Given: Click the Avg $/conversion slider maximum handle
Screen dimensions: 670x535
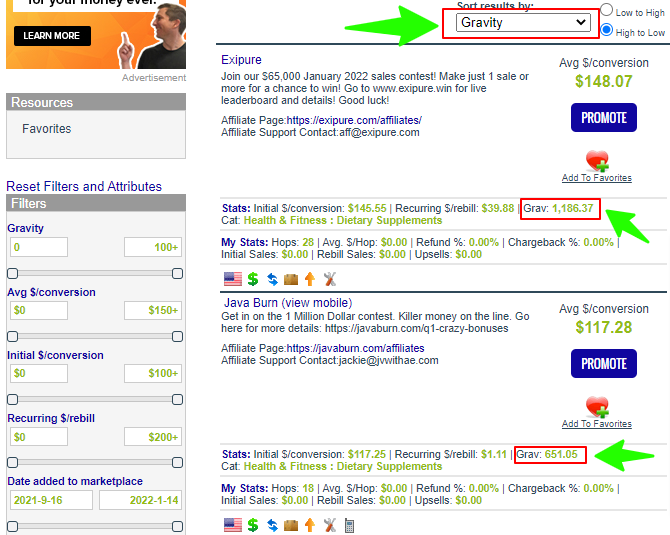Looking at the screenshot, I should (x=177, y=337).
